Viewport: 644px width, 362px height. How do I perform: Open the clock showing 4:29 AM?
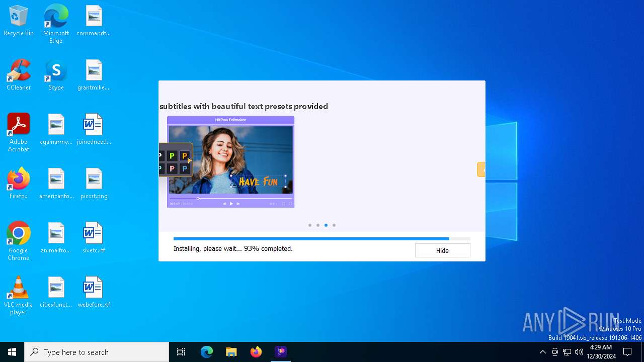tap(601, 352)
